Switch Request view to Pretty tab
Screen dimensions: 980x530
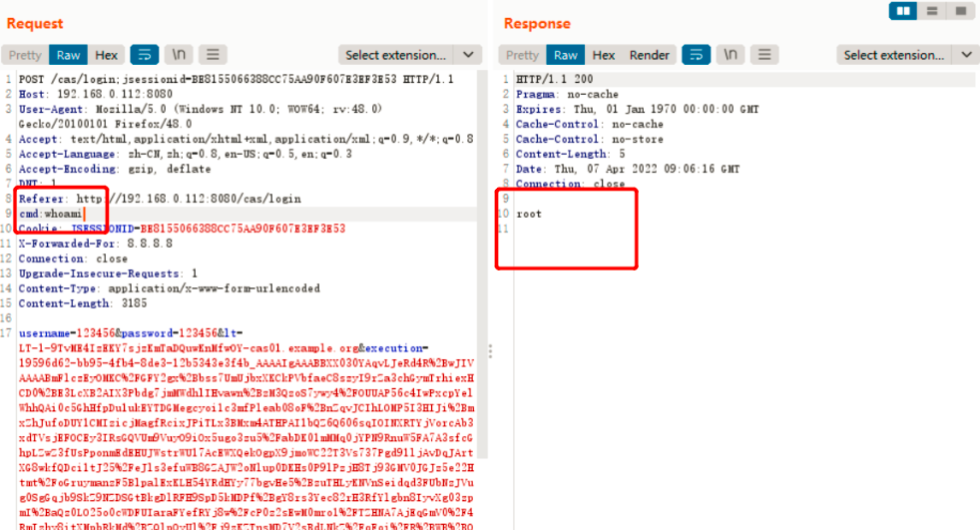tap(25, 55)
